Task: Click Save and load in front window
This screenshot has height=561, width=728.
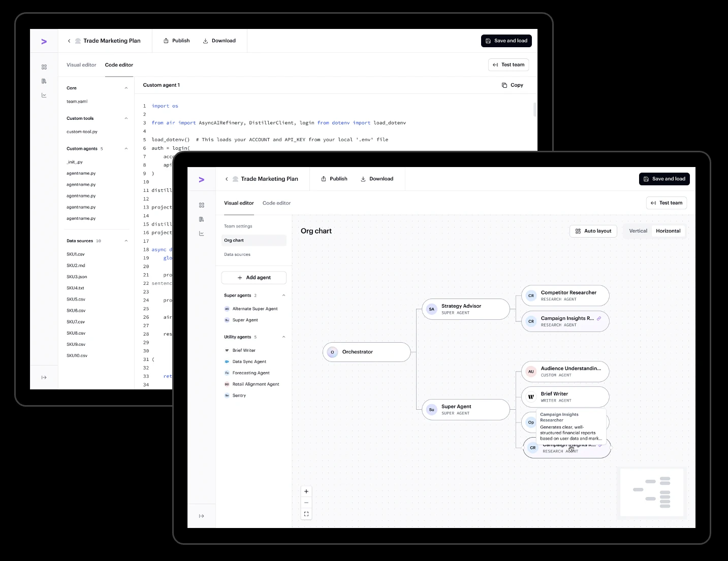Action: (x=664, y=179)
